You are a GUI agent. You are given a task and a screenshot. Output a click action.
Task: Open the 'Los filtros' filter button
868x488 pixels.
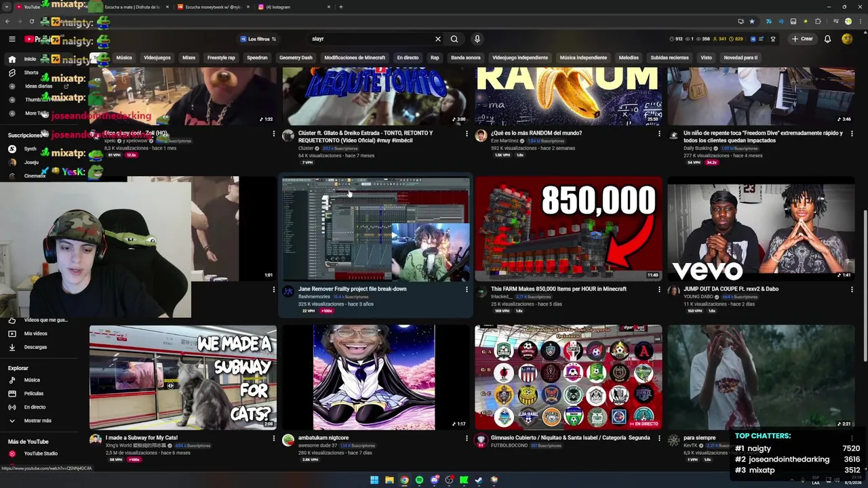(x=258, y=39)
